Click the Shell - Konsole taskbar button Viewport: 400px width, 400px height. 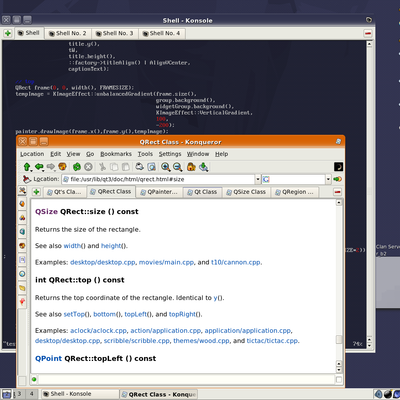79,394
